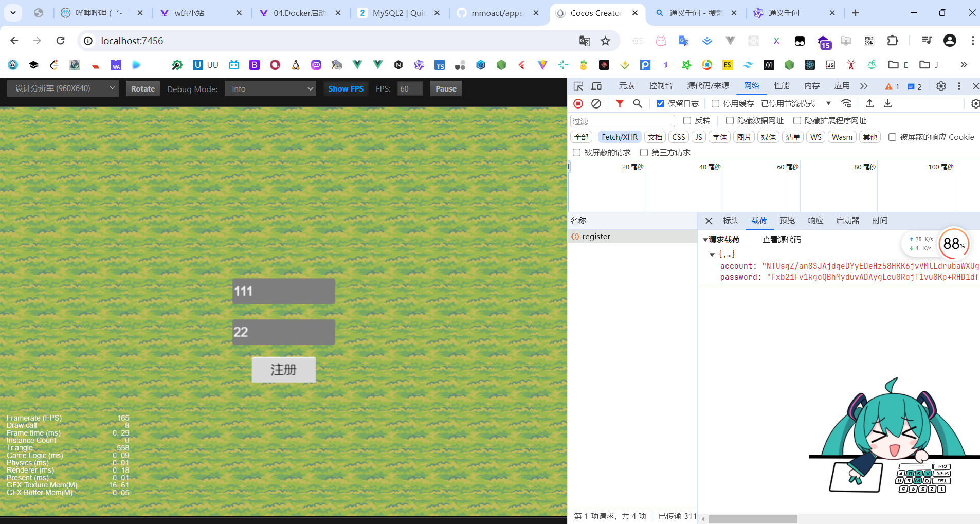Switch to the 控制台 tab
The width and height of the screenshot is (980, 524).
[661, 86]
